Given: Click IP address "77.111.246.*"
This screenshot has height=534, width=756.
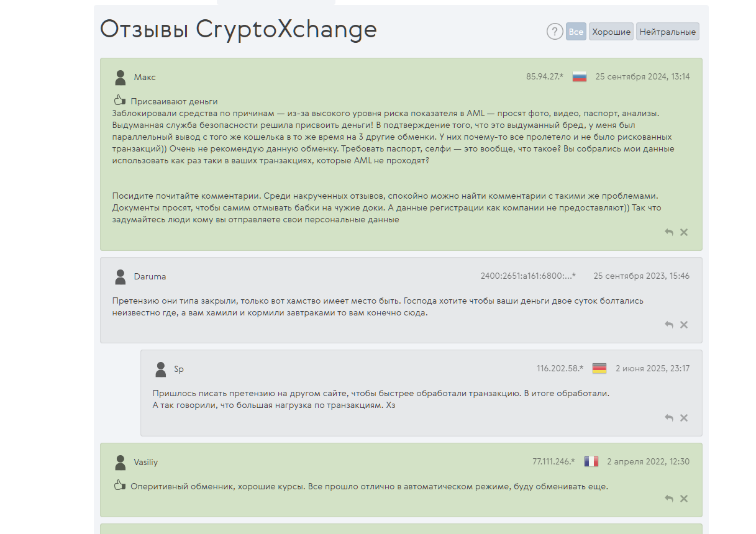Looking at the screenshot, I should point(554,462).
